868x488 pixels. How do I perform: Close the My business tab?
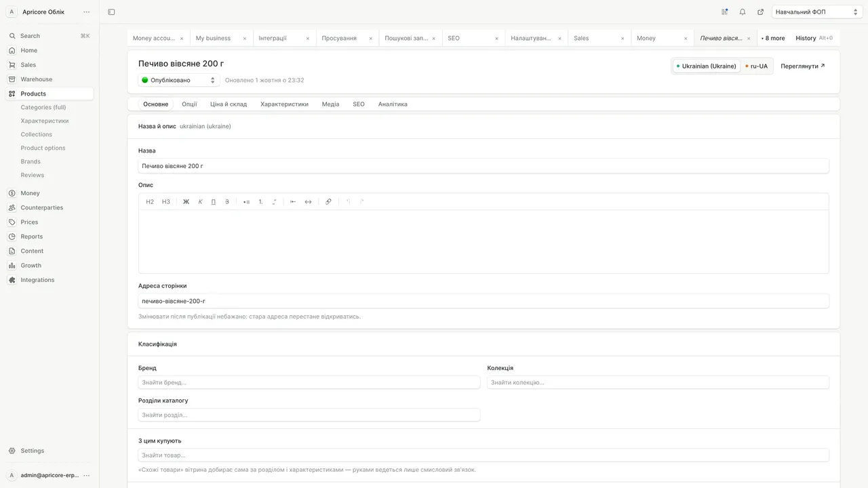click(x=245, y=39)
